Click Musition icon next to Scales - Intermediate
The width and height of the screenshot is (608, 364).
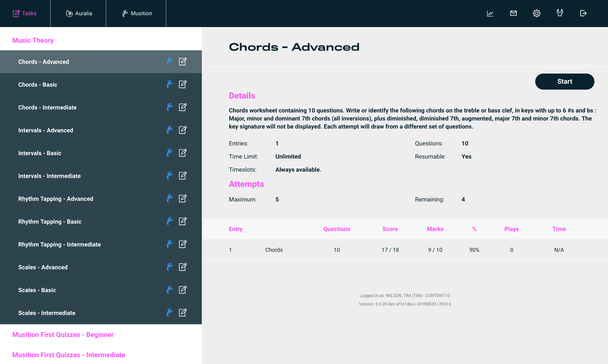click(169, 313)
